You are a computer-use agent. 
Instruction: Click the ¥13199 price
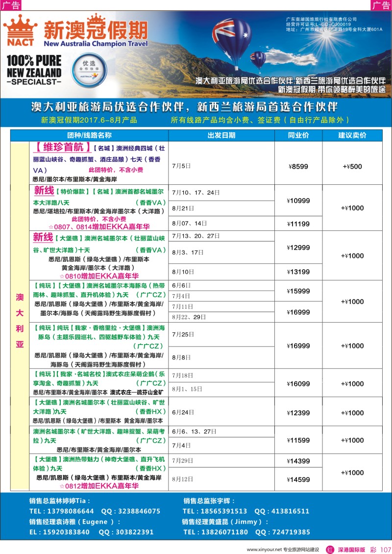pyautogui.click(x=298, y=272)
